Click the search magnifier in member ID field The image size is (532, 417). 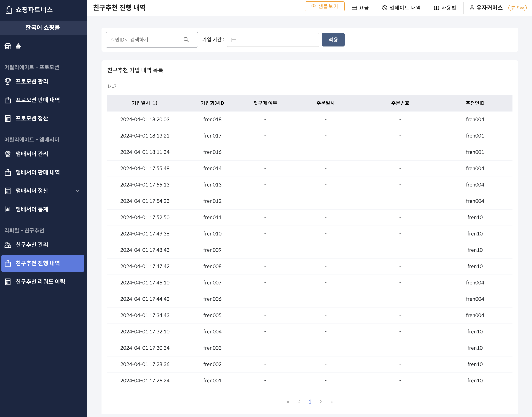coord(186,40)
